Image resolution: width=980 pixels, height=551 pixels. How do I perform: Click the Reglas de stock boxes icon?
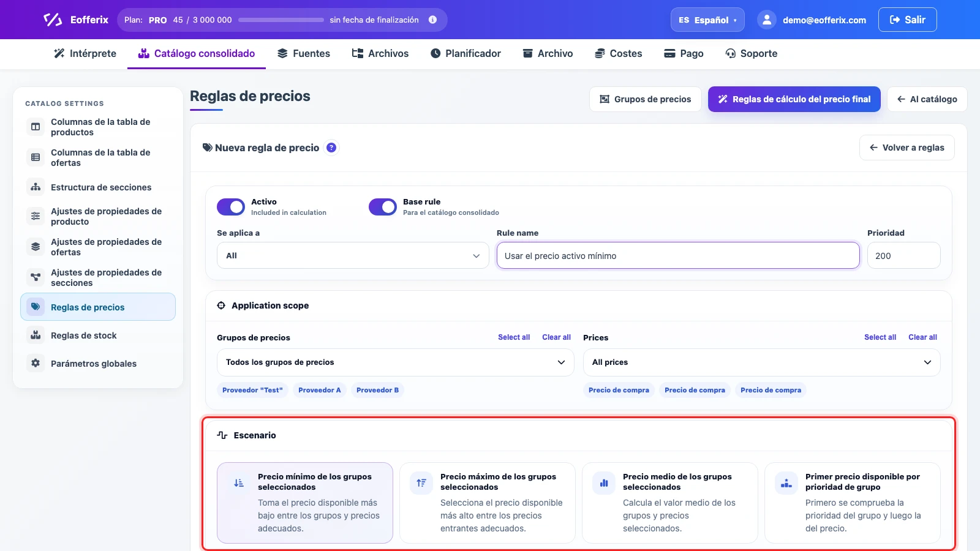[x=36, y=335]
